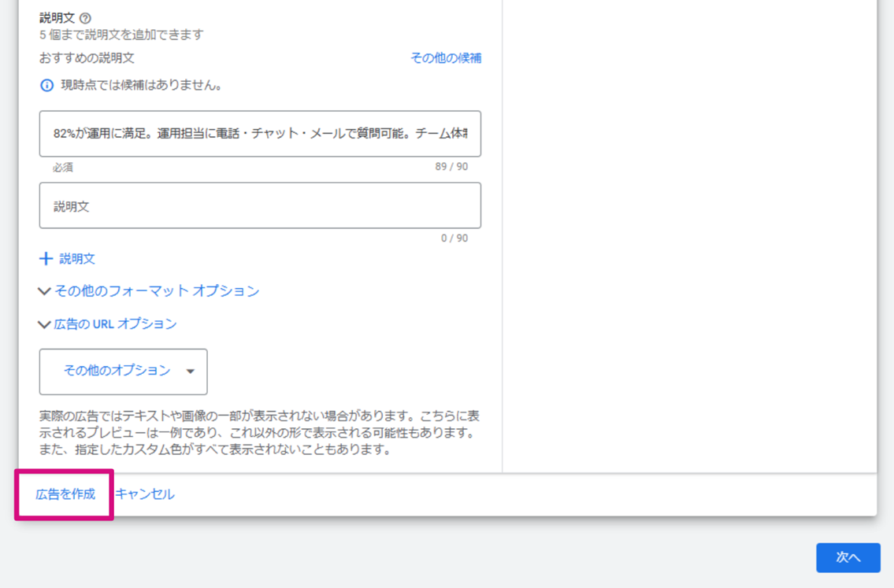
Task: Click the preview disclaimer paragraph beginning 実際の広告では
Action: pos(259,432)
